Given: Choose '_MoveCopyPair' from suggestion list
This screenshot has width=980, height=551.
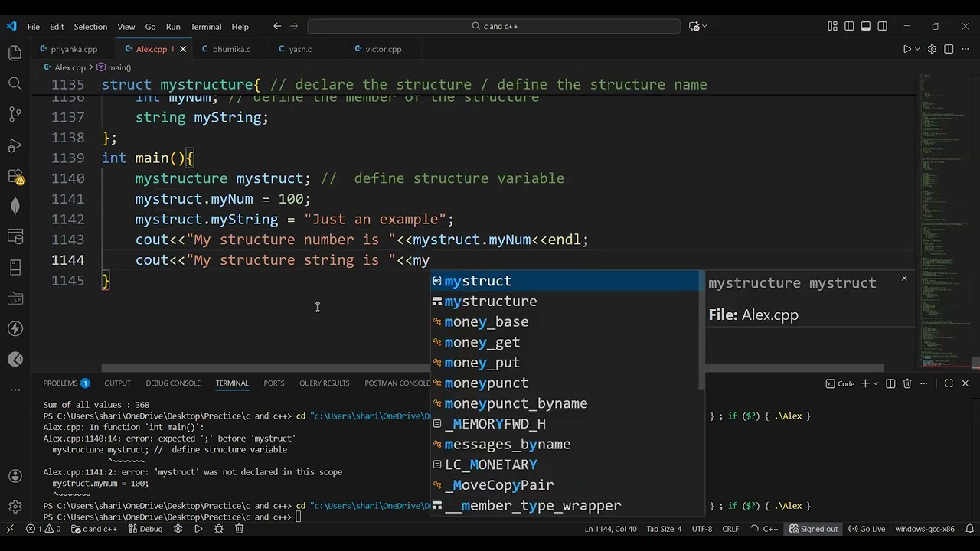Looking at the screenshot, I should (x=565, y=485).
